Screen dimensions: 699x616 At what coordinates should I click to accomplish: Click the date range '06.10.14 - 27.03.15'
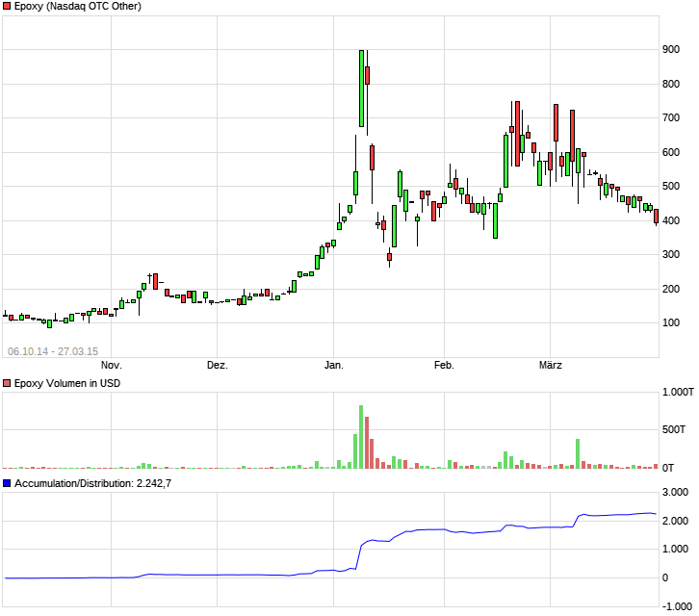click(53, 351)
